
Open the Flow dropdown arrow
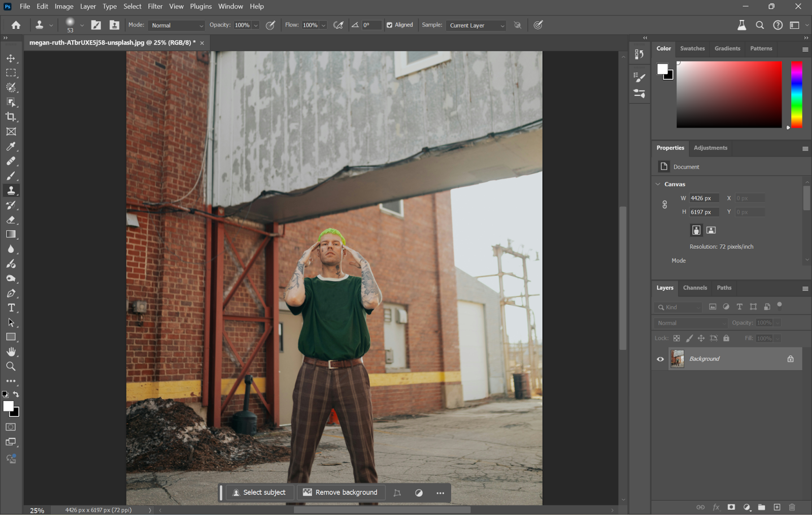coord(323,25)
